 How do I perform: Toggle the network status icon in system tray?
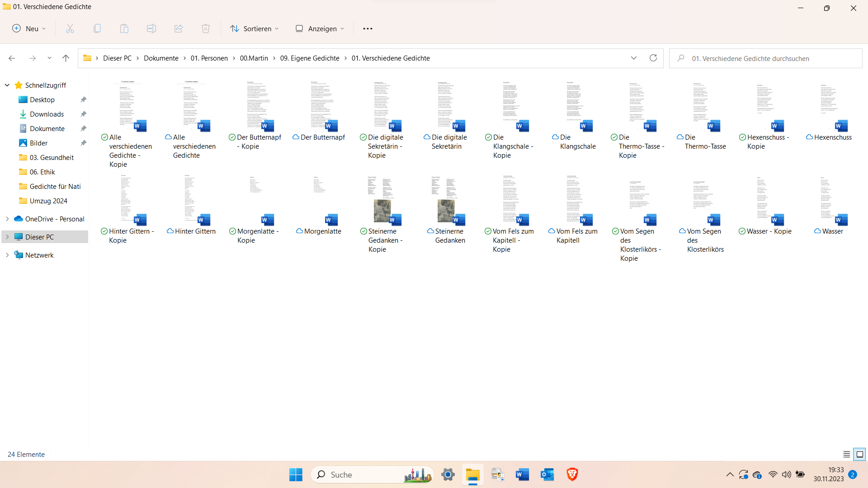772,474
